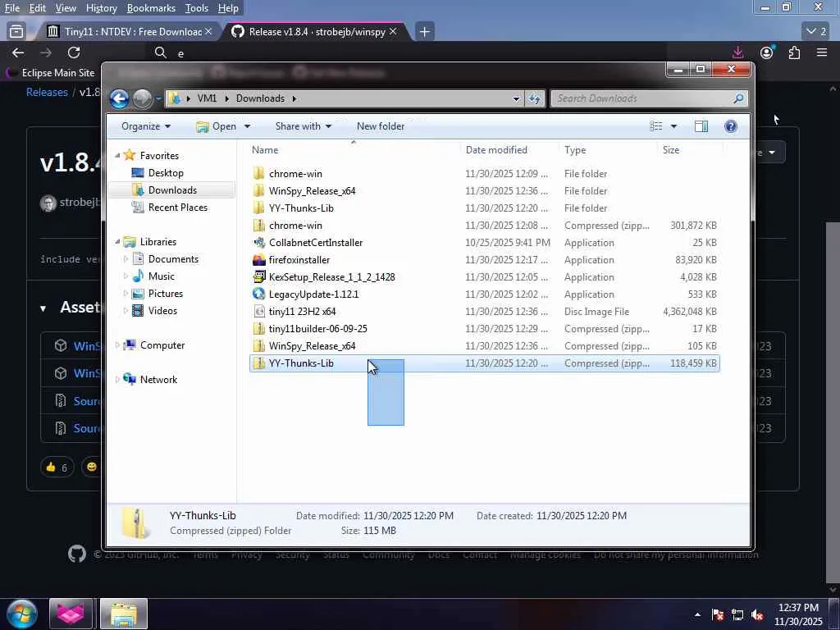Switch to the Tiny11 NTDEV browser tab

pos(130,32)
